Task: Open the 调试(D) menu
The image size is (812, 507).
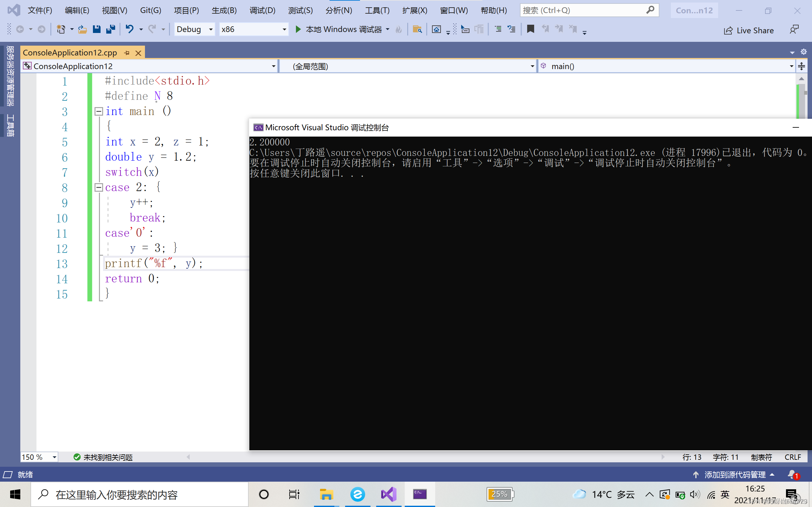Action: coord(262,10)
